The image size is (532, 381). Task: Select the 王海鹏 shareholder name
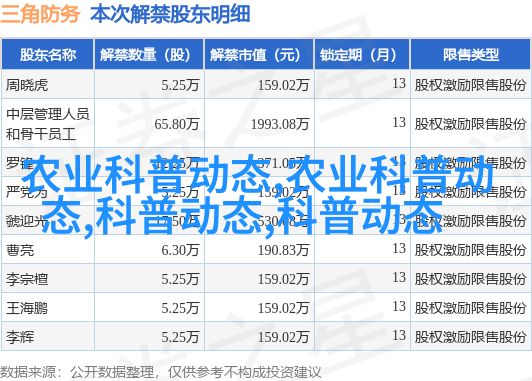[27, 308]
